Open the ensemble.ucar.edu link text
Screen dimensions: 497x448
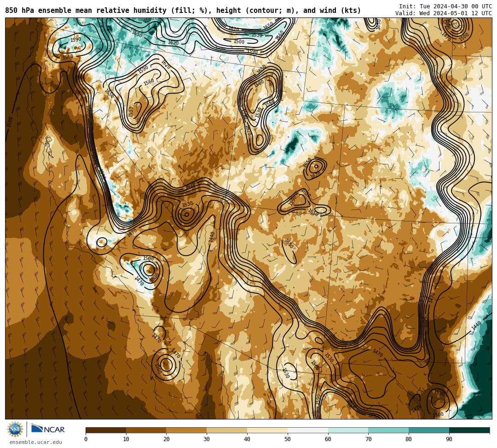(36, 442)
